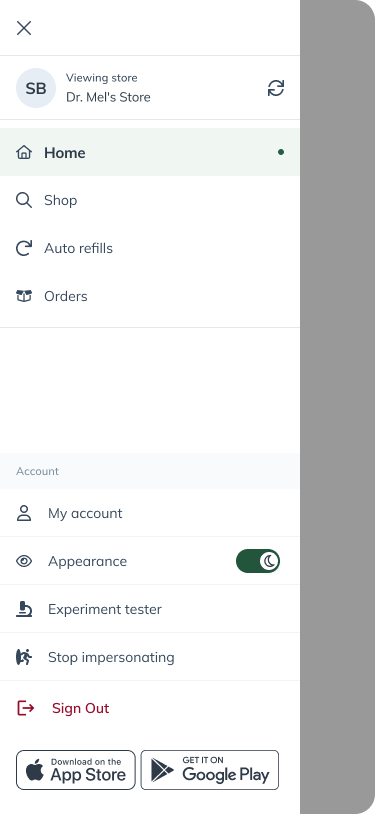Click the box icon beside Orders
The image size is (375, 814).
[24, 296]
